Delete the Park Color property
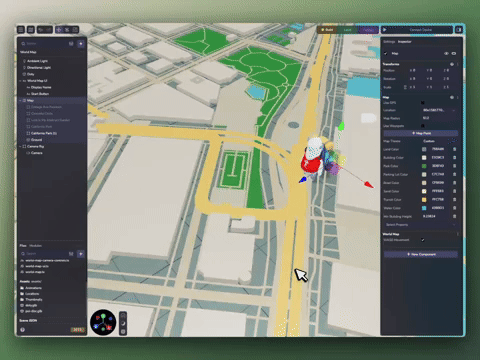 pyautogui.click(x=454, y=166)
